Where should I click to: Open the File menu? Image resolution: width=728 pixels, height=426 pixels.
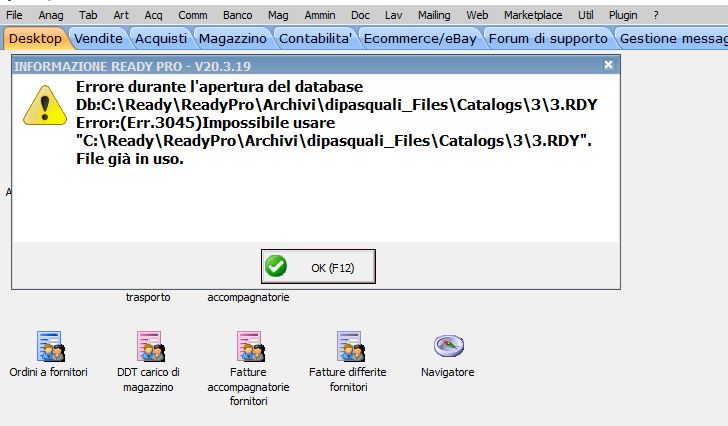(x=14, y=15)
